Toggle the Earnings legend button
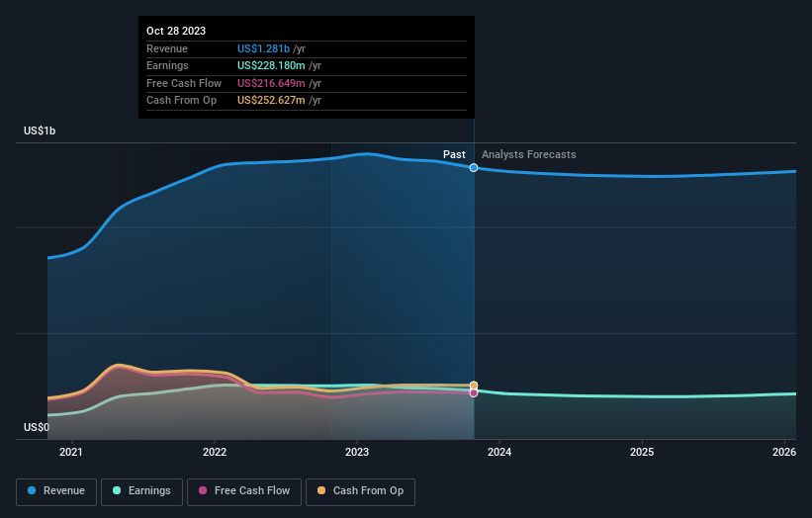The image size is (812, 518). (x=141, y=491)
